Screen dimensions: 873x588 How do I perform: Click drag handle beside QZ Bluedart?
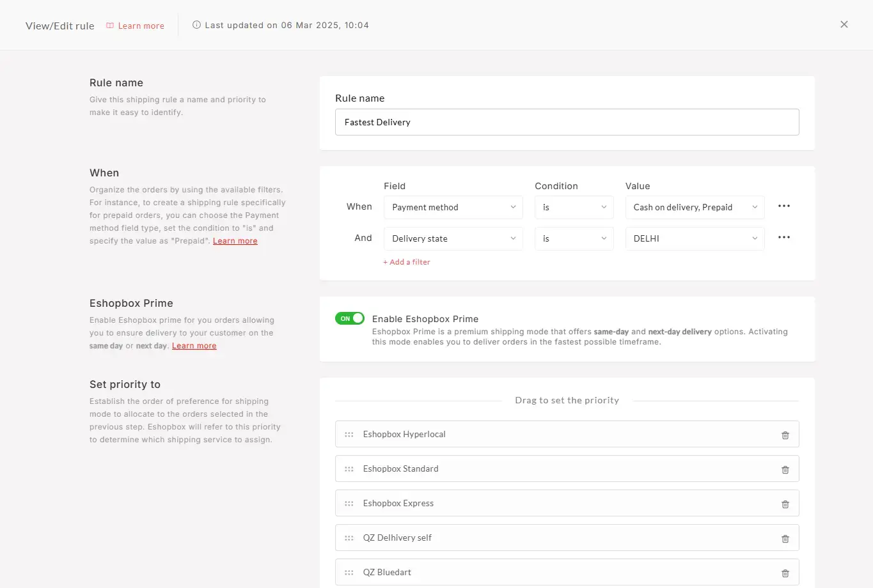(x=349, y=573)
